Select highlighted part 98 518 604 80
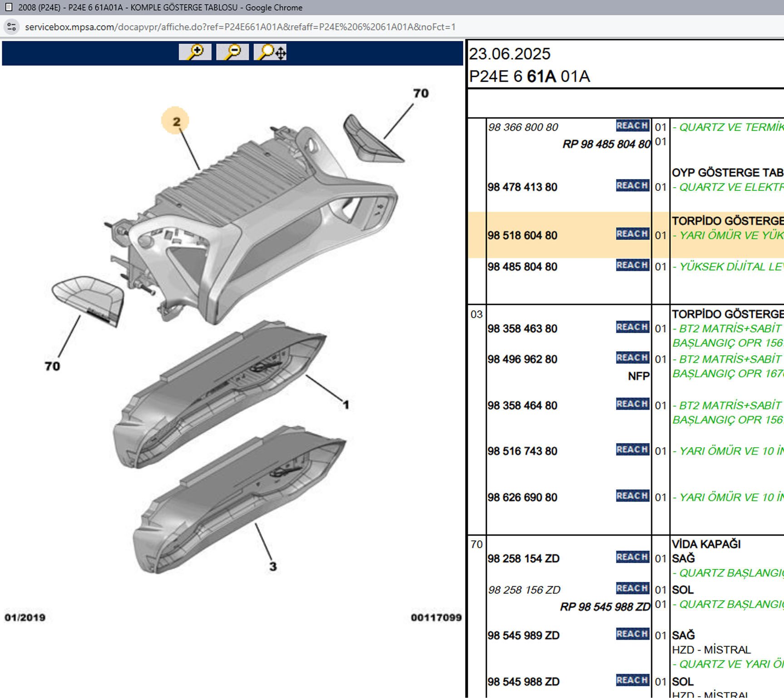 pyautogui.click(x=522, y=235)
